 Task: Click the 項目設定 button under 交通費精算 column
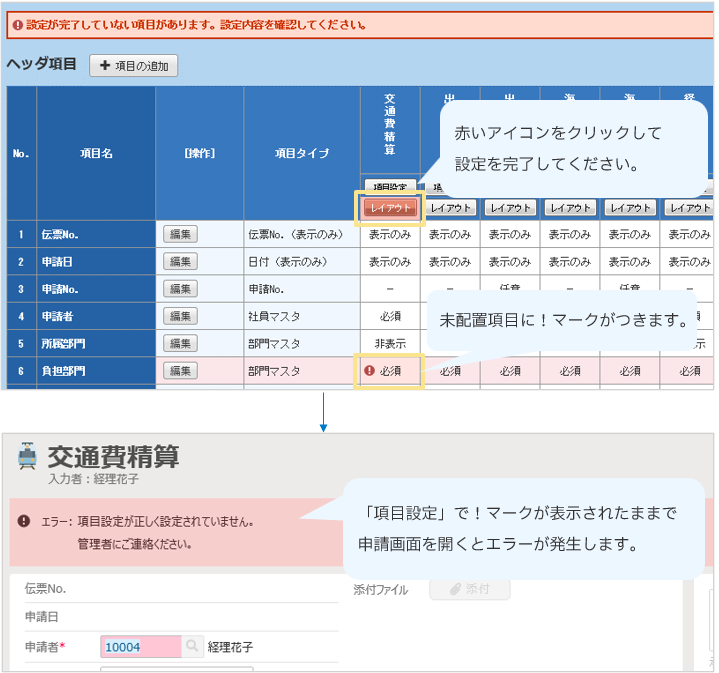[x=389, y=186]
